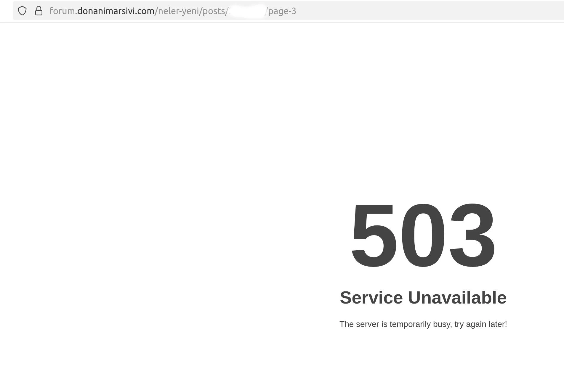Viewport: 564px width, 392px height.
Task: Click 'The server is temporarily busy' text
Action: click(x=395, y=324)
